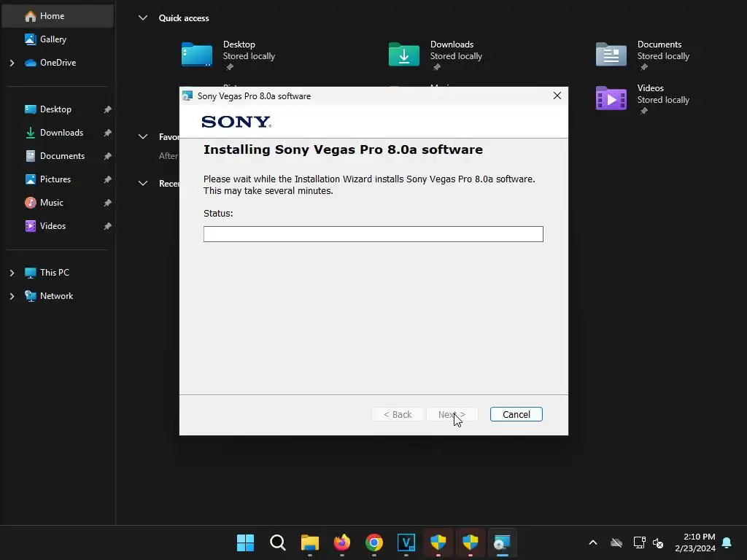Click the pin icon next to sidebar Music
747x560 pixels.
pos(108,203)
